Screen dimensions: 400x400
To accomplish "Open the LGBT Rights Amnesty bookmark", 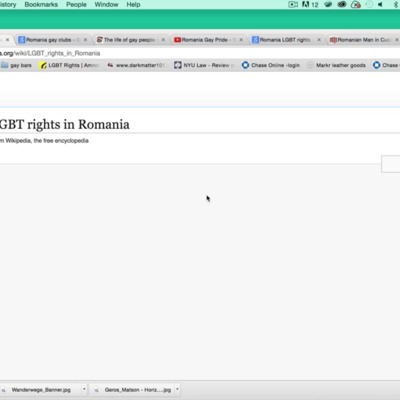I will [69, 65].
